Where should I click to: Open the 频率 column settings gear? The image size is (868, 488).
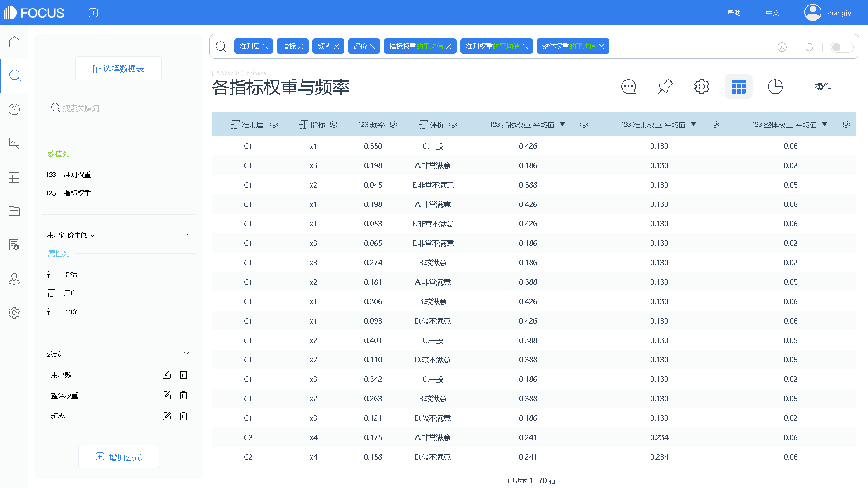coord(393,124)
